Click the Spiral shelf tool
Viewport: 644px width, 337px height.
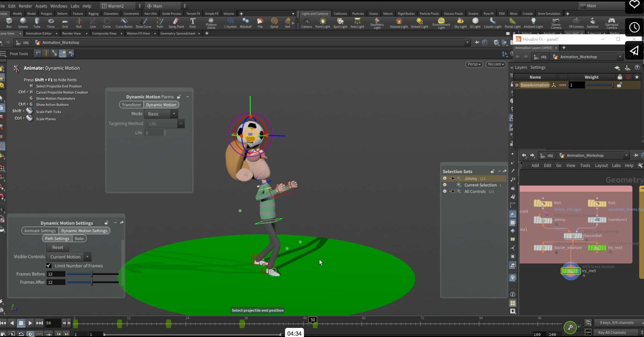tap(274, 23)
